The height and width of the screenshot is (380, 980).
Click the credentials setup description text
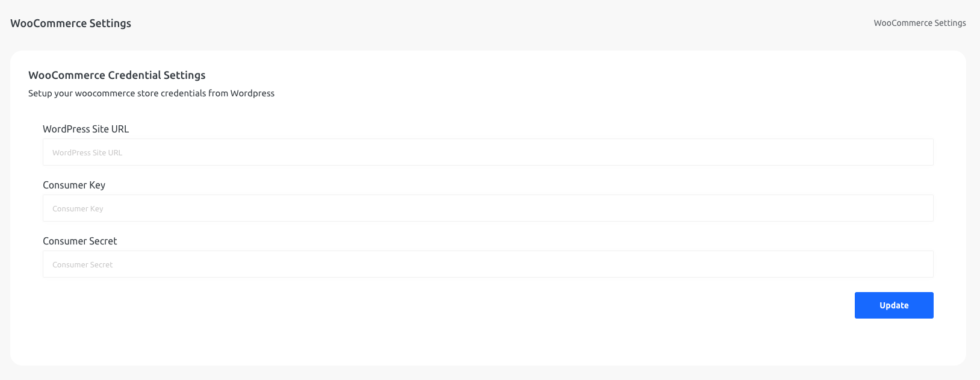151,93
